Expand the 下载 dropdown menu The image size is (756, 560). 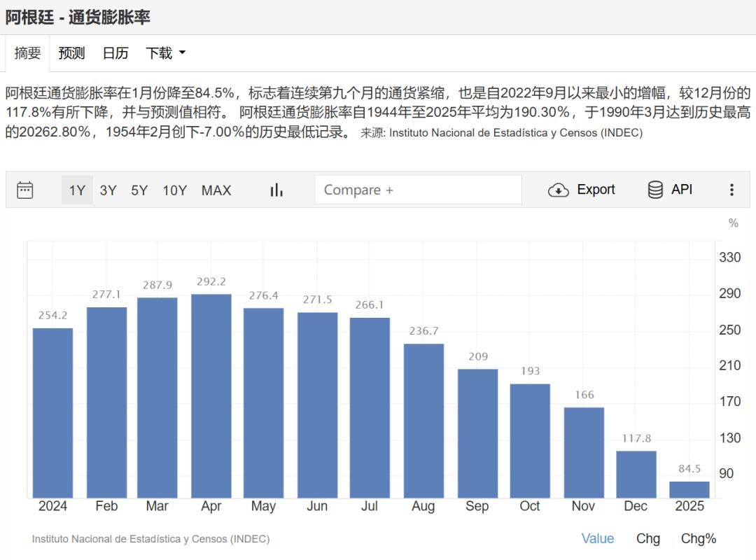[x=165, y=53]
